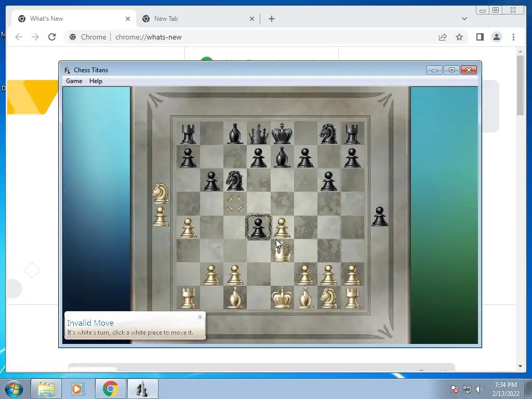Viewport: 532px width, 399px height.
Task: Select the white rook on a1
Action: click(188, 298)
